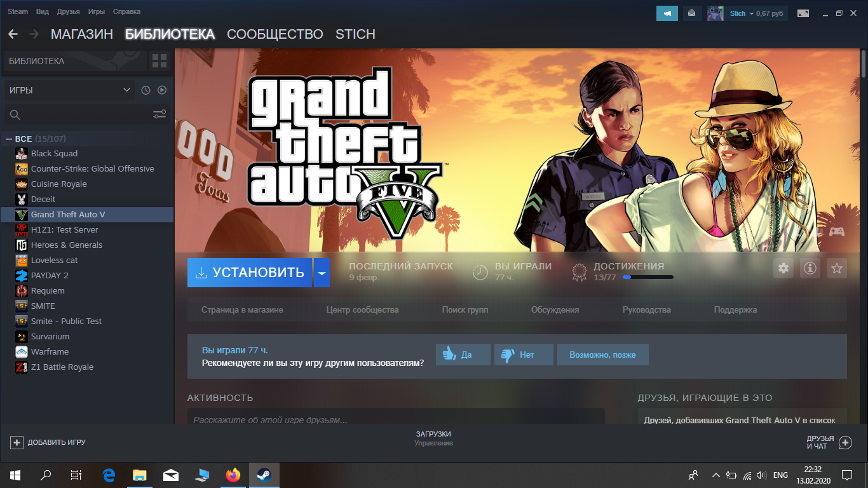Collapse the ВСЕ games group
Image resolution: width=868 pixels, height=488 pixels.
click(9, 139)
